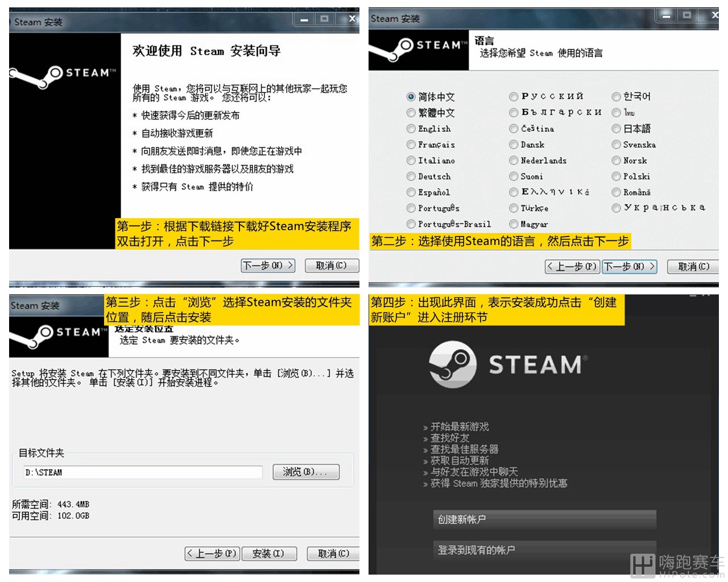This screenshot has width=728, height=582.
Task: Pick Español radio button
Action: (x=411, y=192)
